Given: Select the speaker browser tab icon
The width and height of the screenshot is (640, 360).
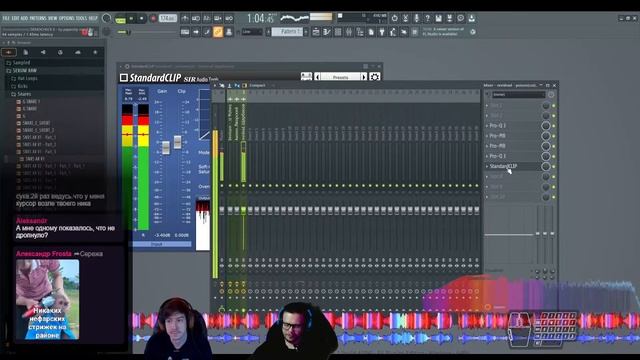Looking at the screenshot, I should [x=43, y=52].
